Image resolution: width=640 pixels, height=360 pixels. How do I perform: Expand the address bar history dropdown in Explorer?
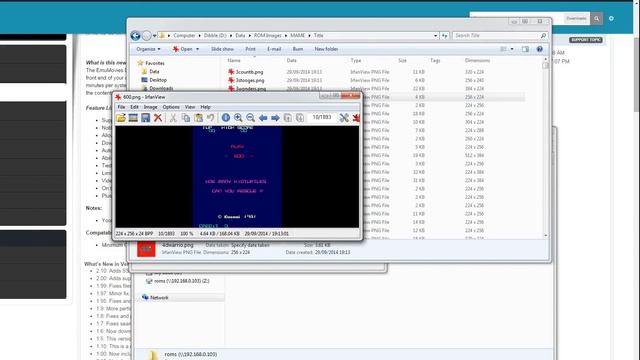[x=436, y=36]
